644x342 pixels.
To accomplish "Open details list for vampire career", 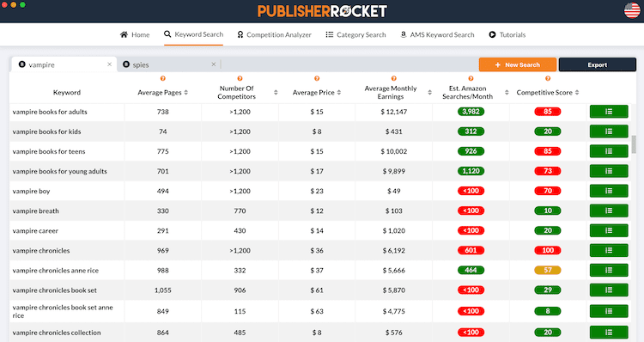I will [x=609, y=230].
